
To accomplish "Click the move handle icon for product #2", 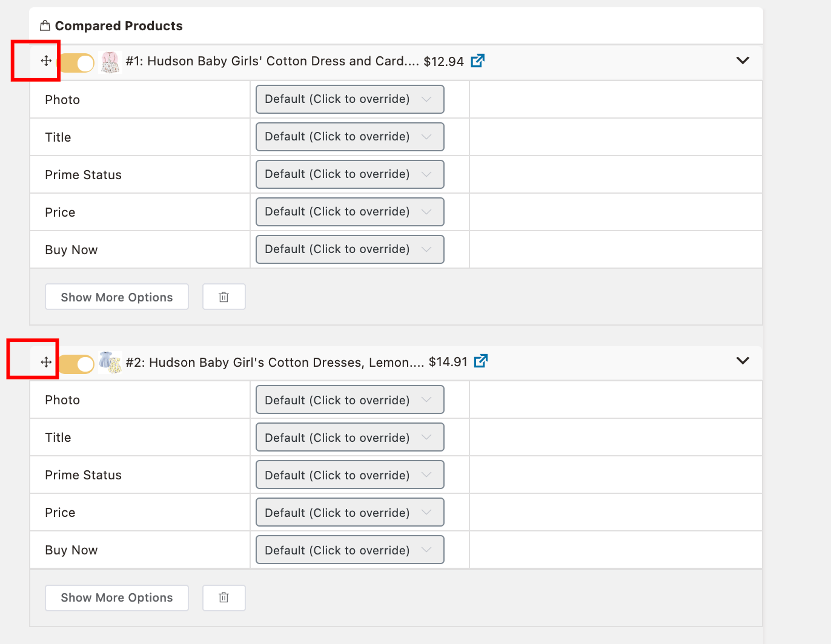I will (x=46, y=362).
